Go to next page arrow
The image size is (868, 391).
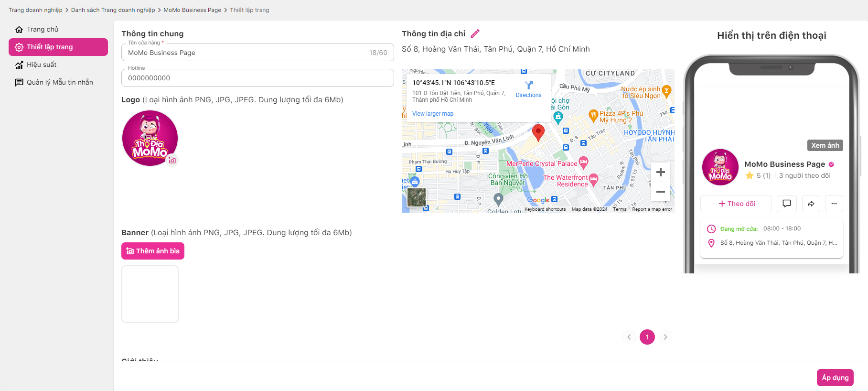(x=665, y=337)
